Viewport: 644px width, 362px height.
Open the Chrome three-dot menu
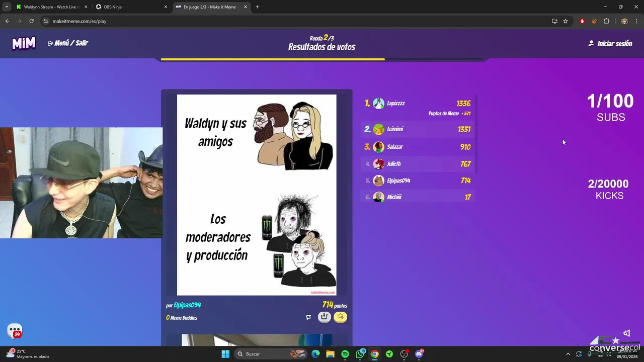[x=636, y=21]
